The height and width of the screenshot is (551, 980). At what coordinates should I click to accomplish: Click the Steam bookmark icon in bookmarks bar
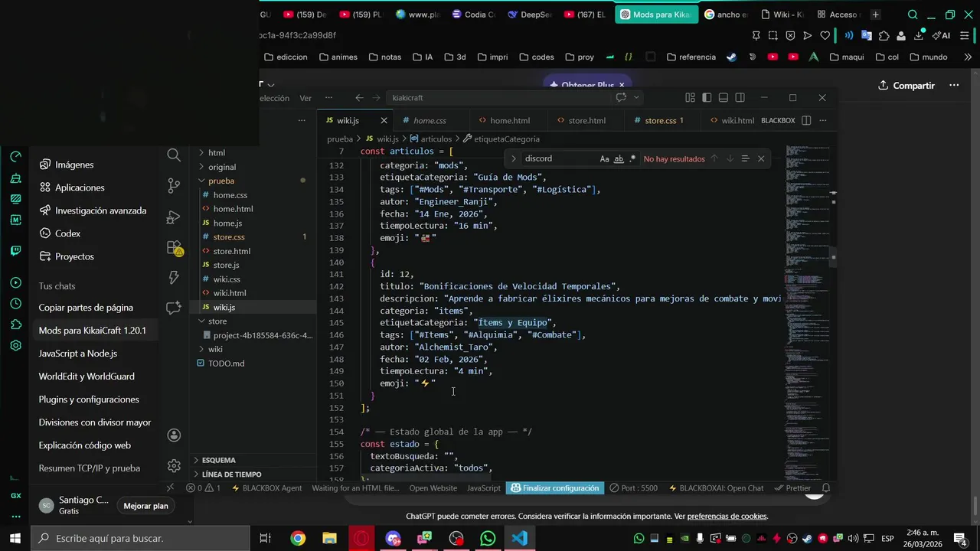pyautogui.click(x=732, y=57)
